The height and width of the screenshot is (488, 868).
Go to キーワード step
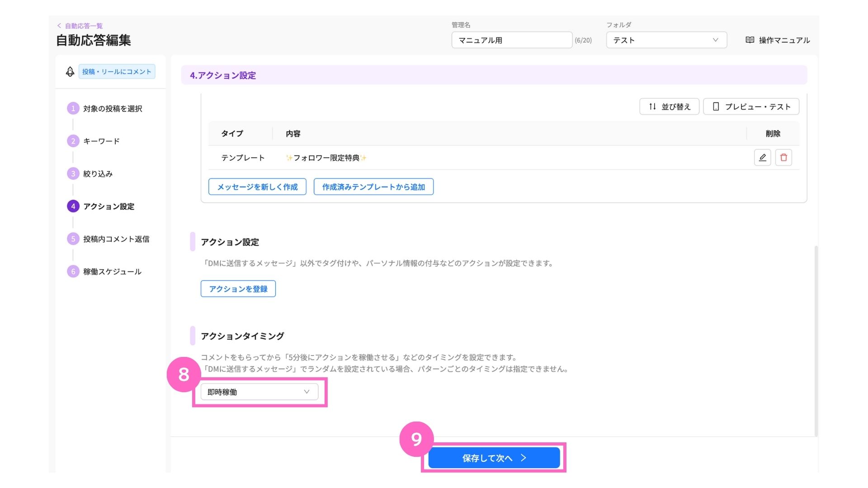(102, 141)
